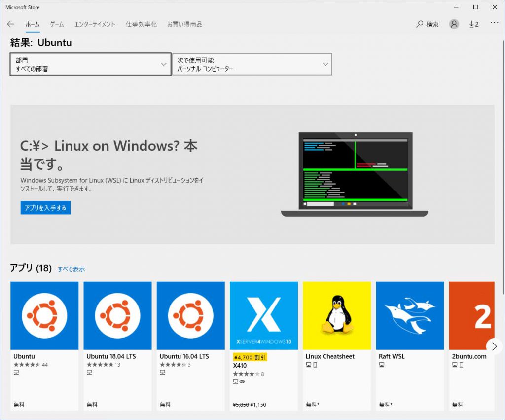Click the vertical scrollbar thumb
Image resolution: width=505 pixels, height=420 pixels.
pos(503,167)
